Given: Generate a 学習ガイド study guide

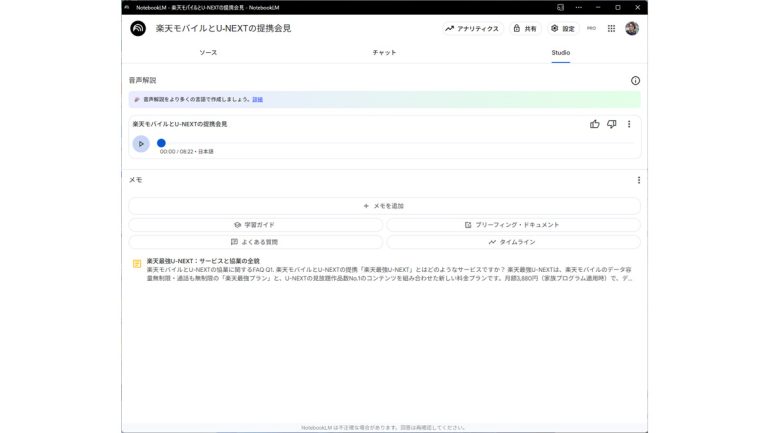Looking at the screenshot, I should [256, 225].
